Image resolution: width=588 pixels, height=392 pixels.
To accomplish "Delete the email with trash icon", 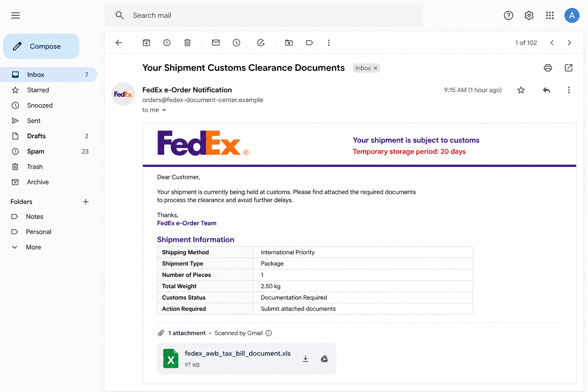I will click(x=187, y=42).
